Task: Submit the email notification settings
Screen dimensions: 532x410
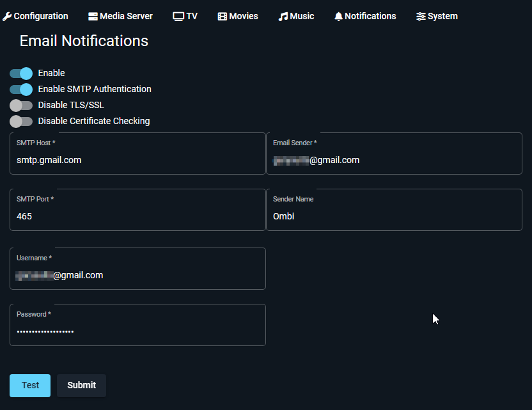Action: point(81,385)
